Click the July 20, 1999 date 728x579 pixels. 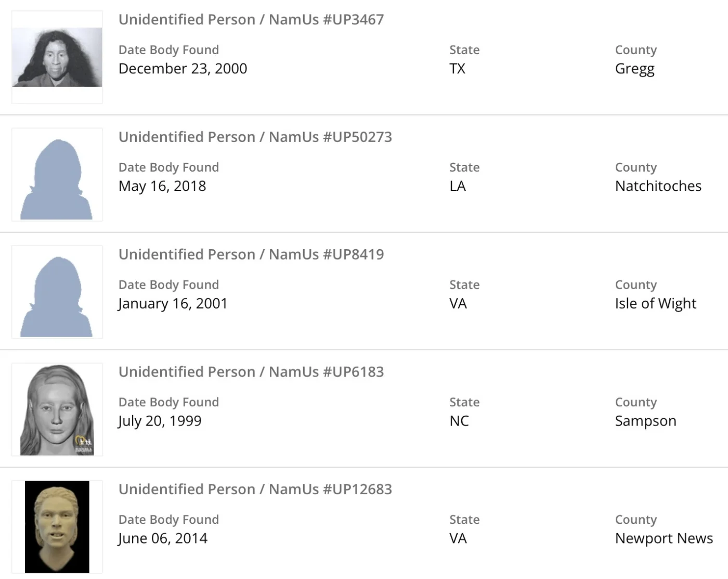(160, 421)
